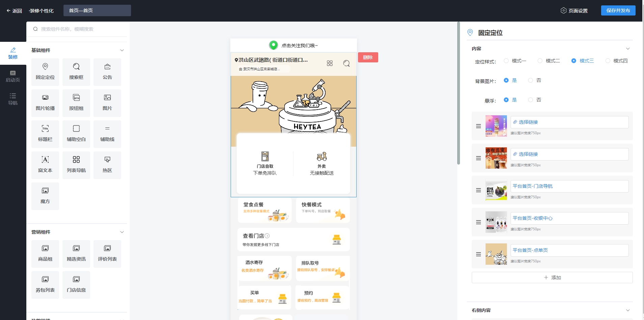This screenshot has width=644, height=320.
Task: Add the 魔方 component
Action: (45, 196)
